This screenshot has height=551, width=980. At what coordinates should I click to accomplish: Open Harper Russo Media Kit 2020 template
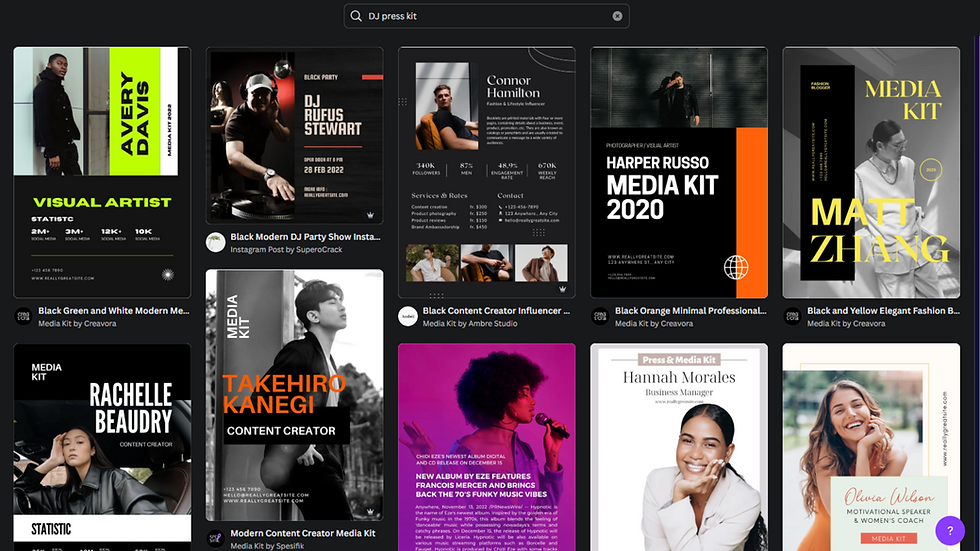pyautogui.click(x=679, y=172)
